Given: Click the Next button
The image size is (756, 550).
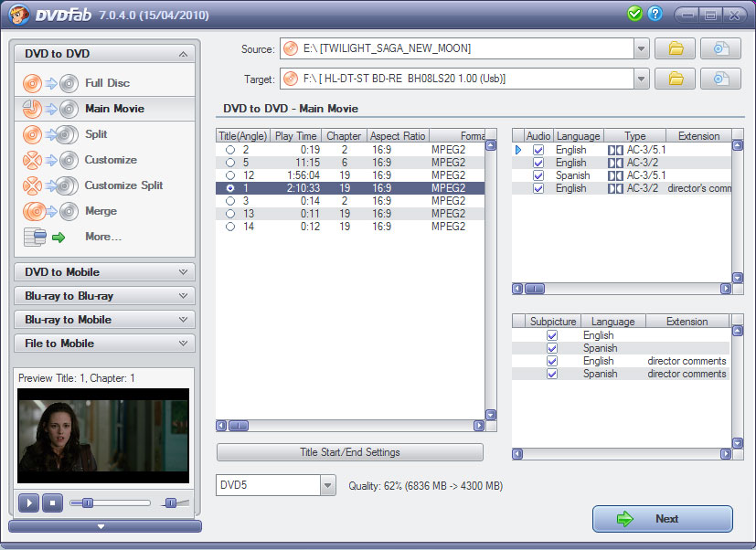Looking at the screenshot, I should 663,519.
